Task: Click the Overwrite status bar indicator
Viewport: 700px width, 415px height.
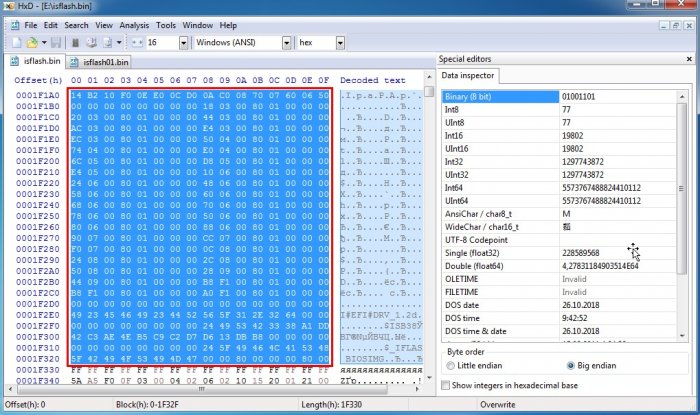Action: 497,404
